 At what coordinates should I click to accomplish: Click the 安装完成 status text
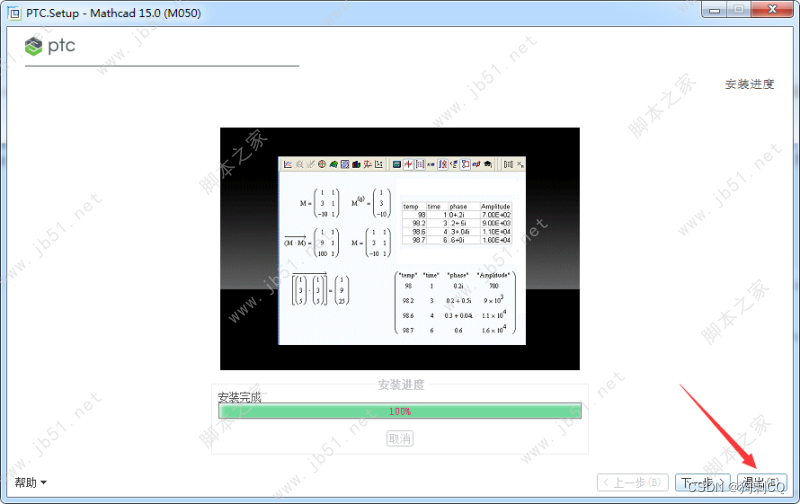click(239, 397)
